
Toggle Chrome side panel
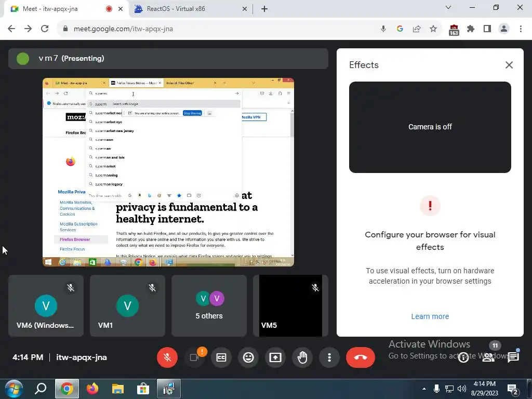point(487,29)
